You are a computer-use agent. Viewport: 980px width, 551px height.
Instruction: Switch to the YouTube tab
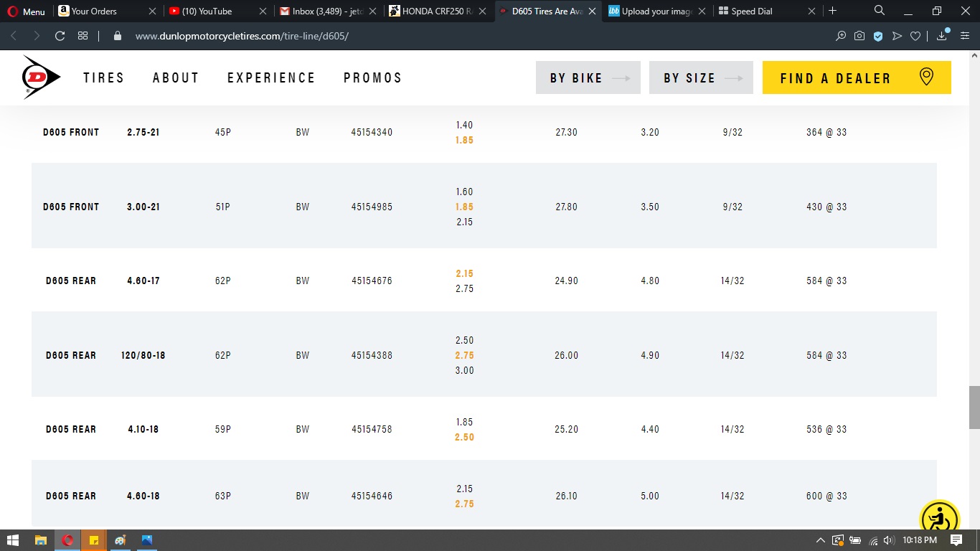pyautogui.click(x=218, y=11)
